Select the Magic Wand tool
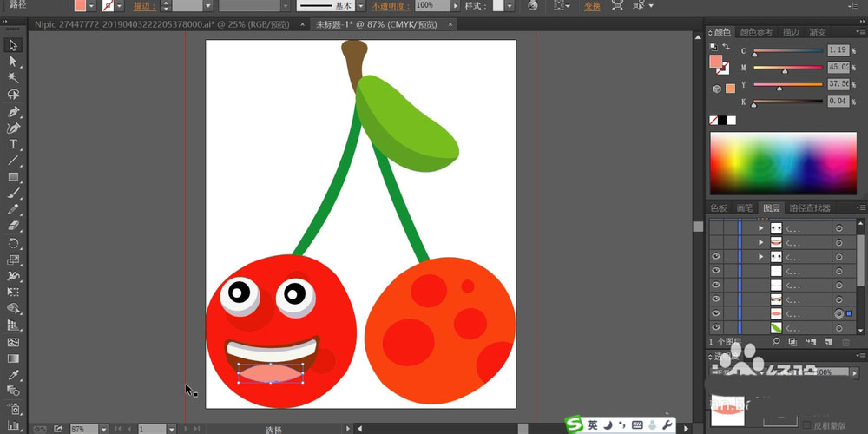The width and height of the screenshot is (868, 434). 13,78
